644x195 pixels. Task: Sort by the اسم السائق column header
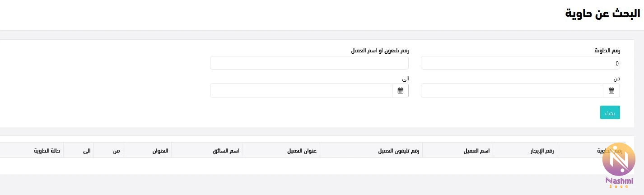pyautogui.click(x=207, y=150)
